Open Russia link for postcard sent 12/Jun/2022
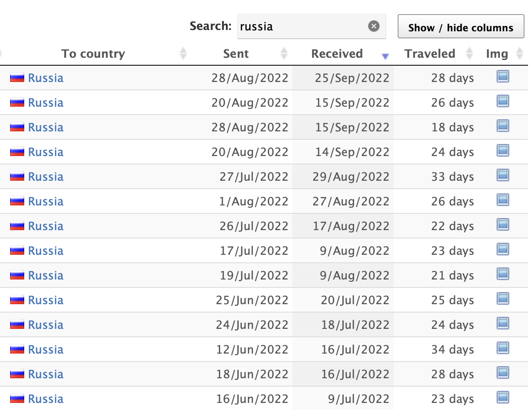Image resolution: width=532 pixels, height=410 pixels. (45, 350)
